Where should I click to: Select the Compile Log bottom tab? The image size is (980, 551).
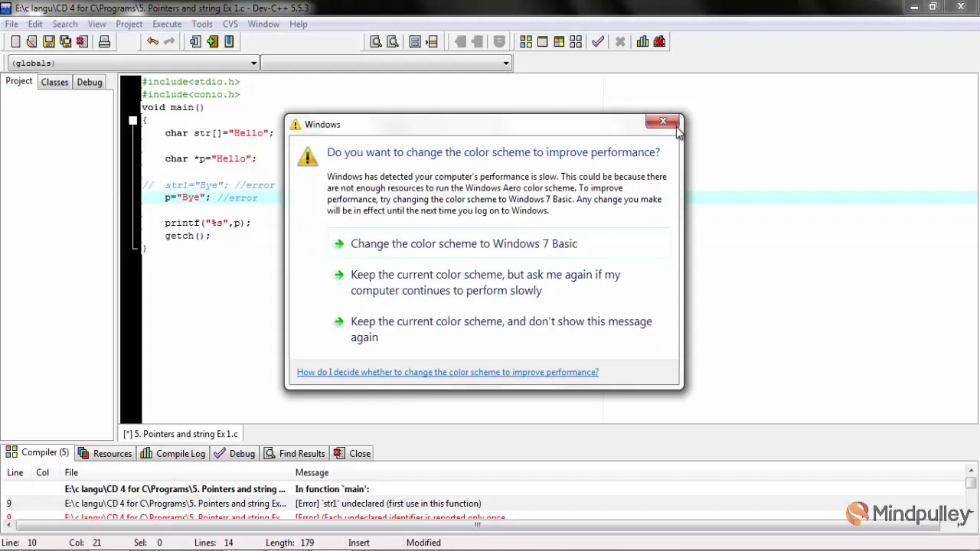[173, 454]
